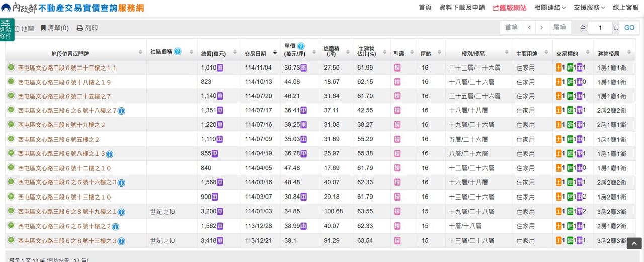Go to 首頁 in top navigation

(425, 8)
